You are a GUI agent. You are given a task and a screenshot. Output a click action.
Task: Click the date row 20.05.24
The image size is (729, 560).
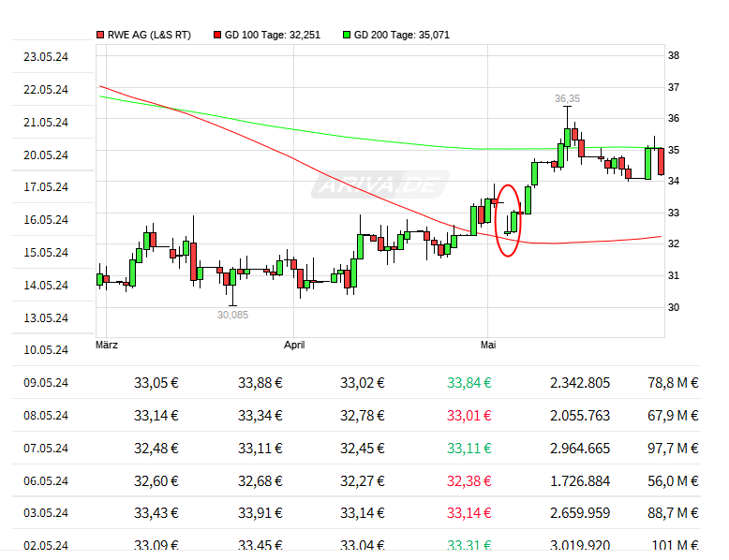pyautogui.click(x=46, y=155)
